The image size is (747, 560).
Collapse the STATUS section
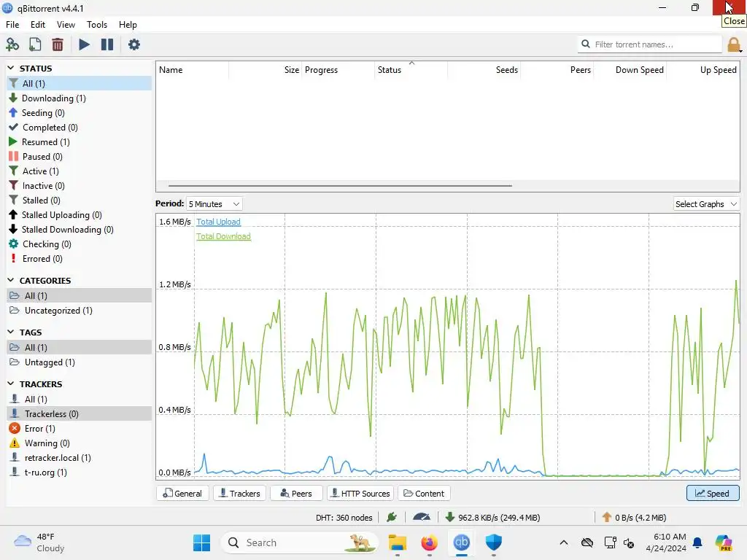point(11,68)
